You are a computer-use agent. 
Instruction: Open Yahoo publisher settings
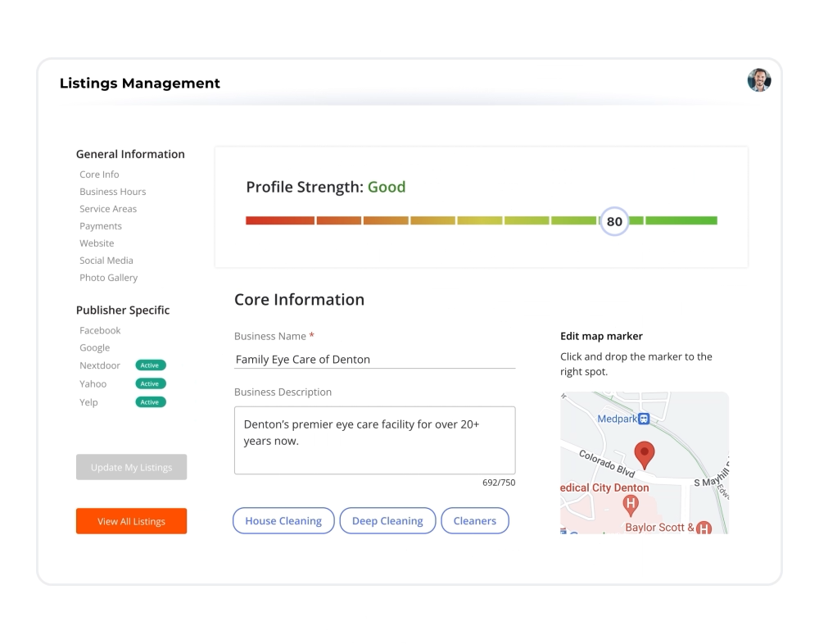[x=93, y=384]
